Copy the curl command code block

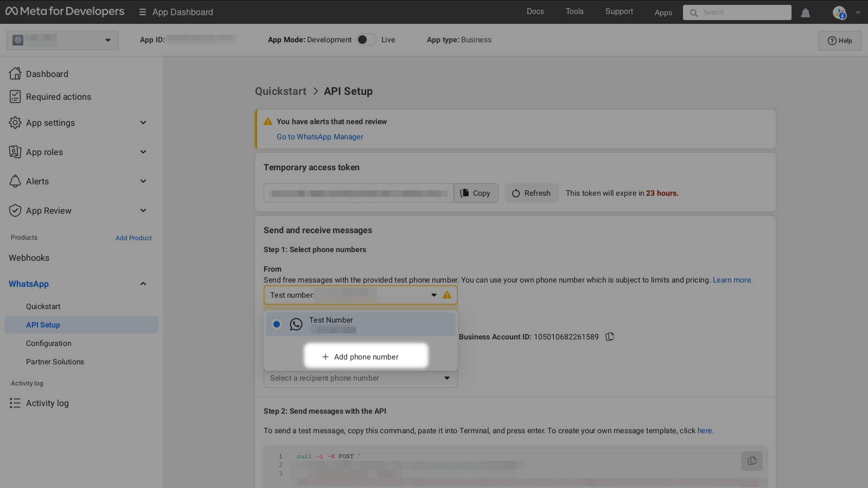pos(752,461)
